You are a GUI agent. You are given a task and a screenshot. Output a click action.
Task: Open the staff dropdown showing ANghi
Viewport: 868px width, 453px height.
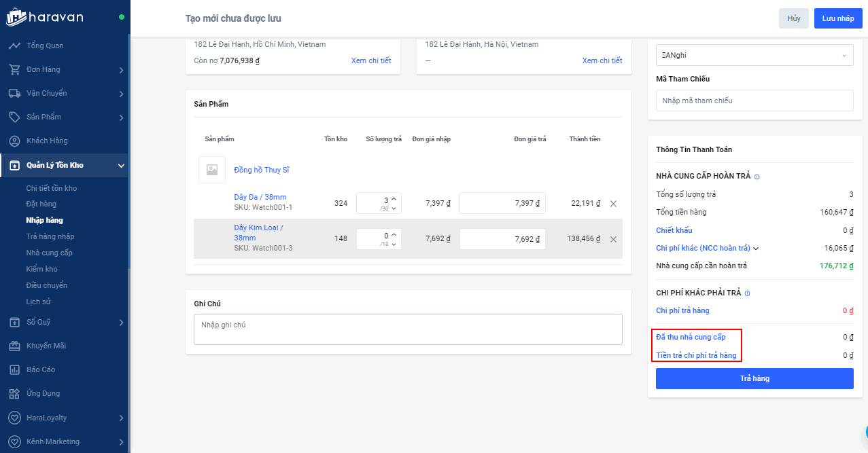(754, 55)
